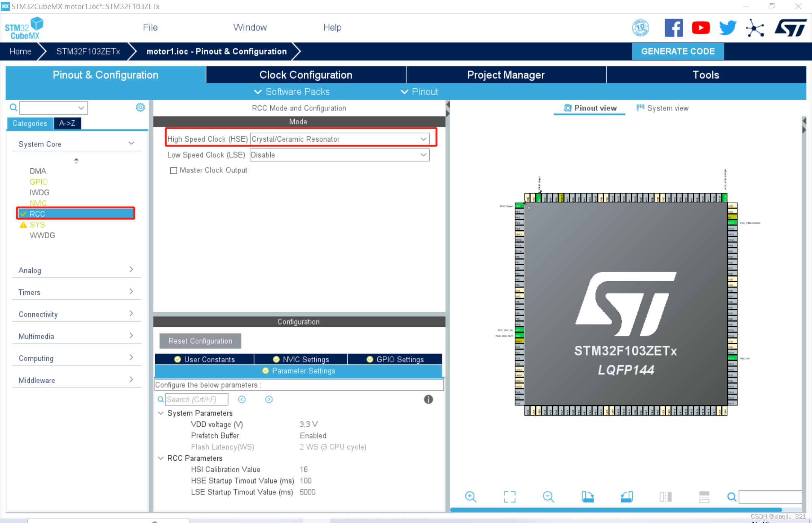This screenshot has height=523, width=812.
Task: Click the parameter search field
Action: click(x=197, y=399)
